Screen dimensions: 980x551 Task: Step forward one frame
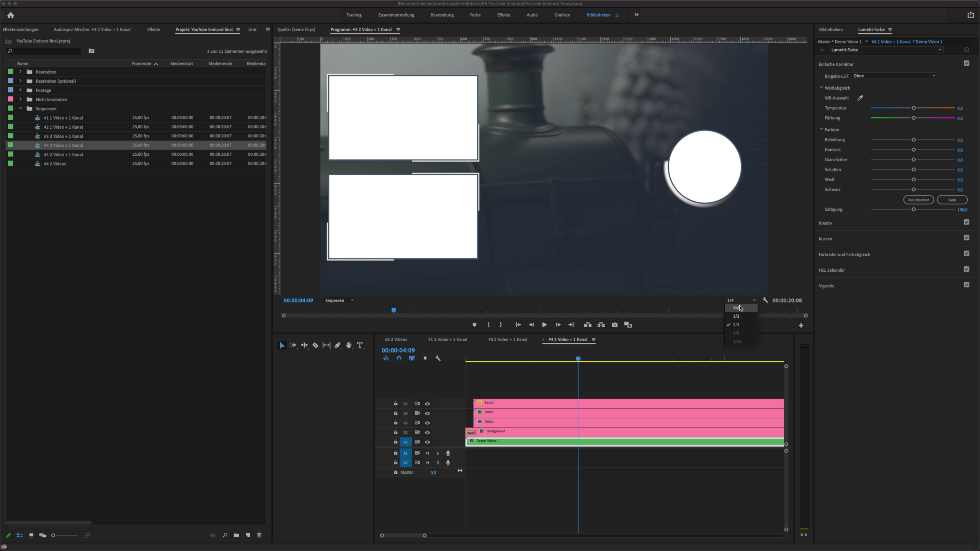(x=558, y=325)
